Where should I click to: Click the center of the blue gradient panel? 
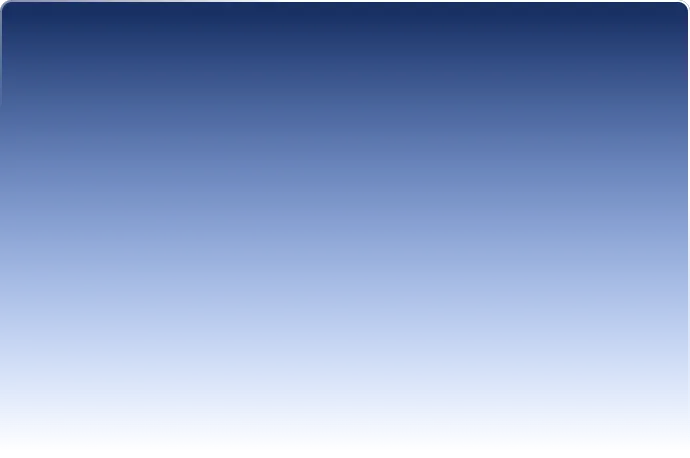(x=345, y=225)
